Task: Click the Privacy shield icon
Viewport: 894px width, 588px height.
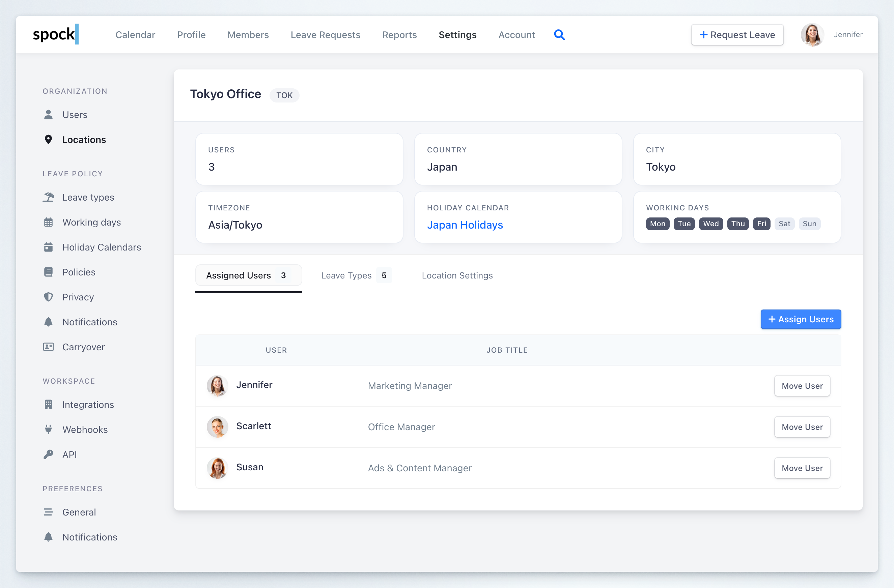Action: click(49, 297)
